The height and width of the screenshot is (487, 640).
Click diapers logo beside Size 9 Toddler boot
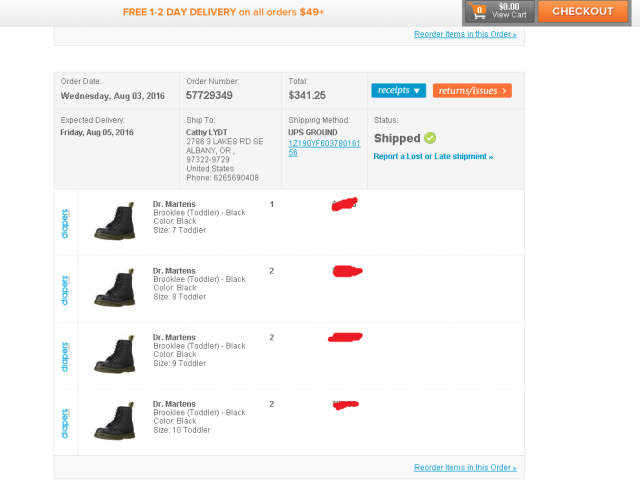tap(65, 355)
